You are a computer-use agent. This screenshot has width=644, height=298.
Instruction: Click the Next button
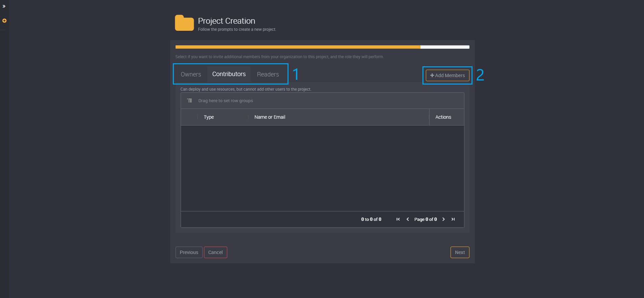click(x=460, y=252)
